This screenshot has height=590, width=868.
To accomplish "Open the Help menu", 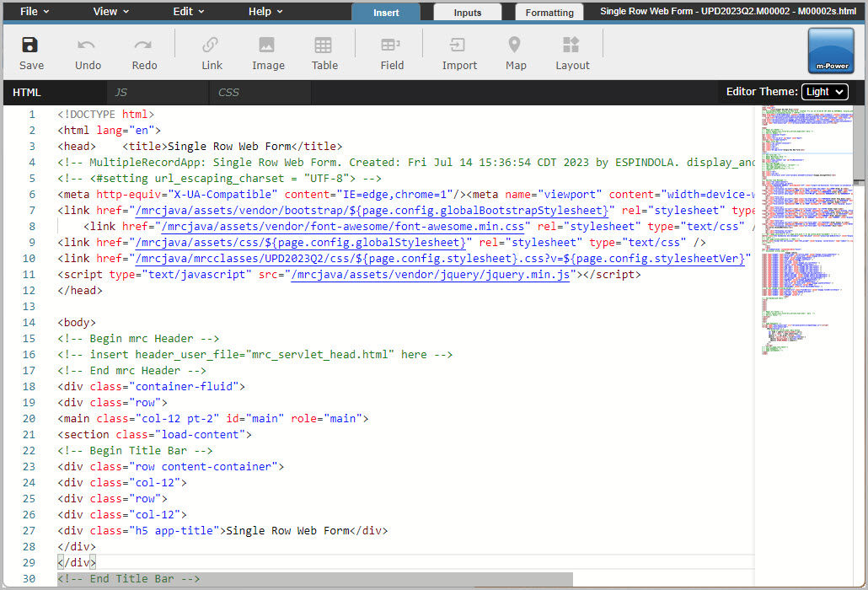I will (x=265, y=12).
